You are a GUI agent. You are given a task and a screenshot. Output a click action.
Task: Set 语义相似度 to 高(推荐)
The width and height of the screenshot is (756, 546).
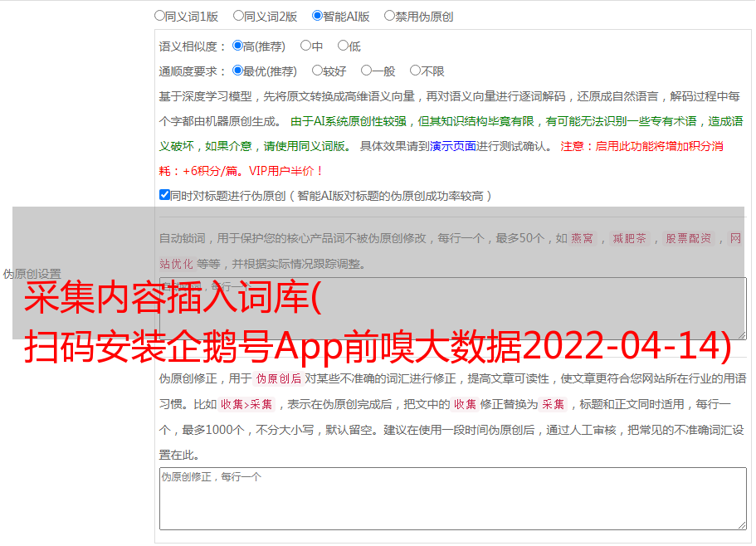click(237, 46)
